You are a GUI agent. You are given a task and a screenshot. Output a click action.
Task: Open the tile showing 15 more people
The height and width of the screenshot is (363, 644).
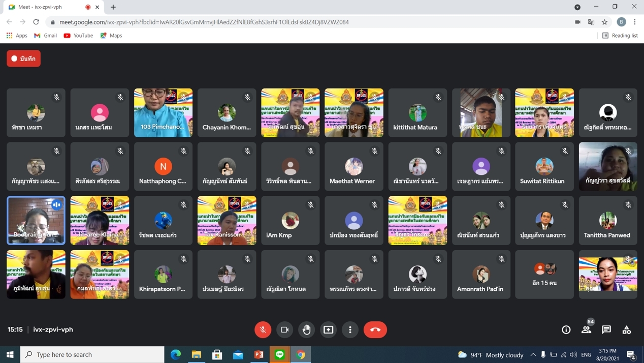544,274
